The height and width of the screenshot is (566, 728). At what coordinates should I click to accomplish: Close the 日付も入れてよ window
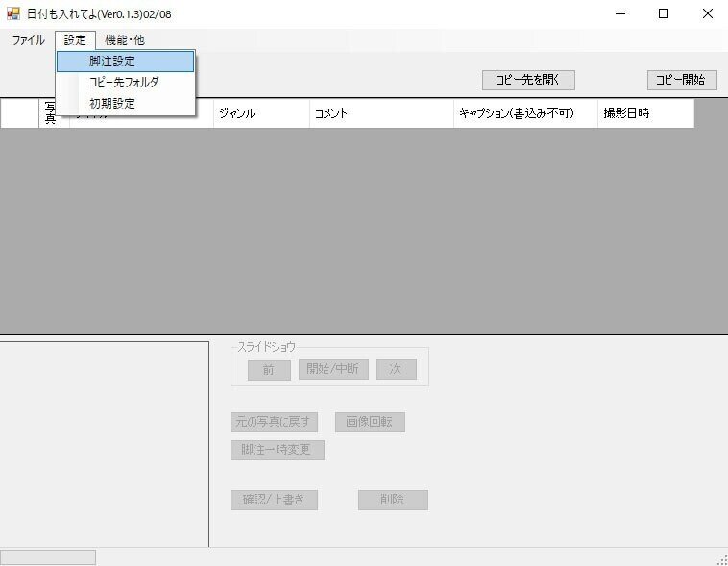pos(707,13)
